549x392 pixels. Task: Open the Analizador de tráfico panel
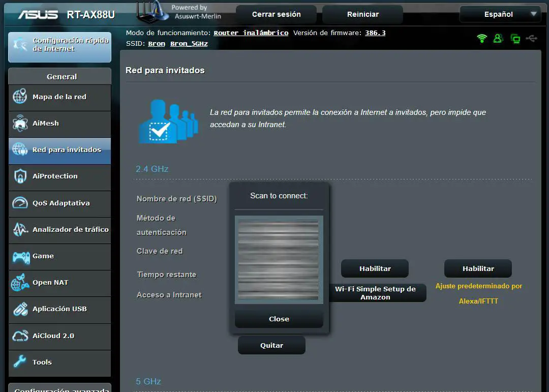pyautogui.click(x=59, y=230)
